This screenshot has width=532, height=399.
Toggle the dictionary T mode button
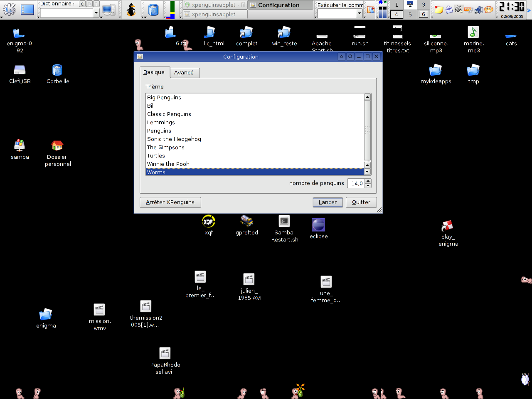pos(96,4)
